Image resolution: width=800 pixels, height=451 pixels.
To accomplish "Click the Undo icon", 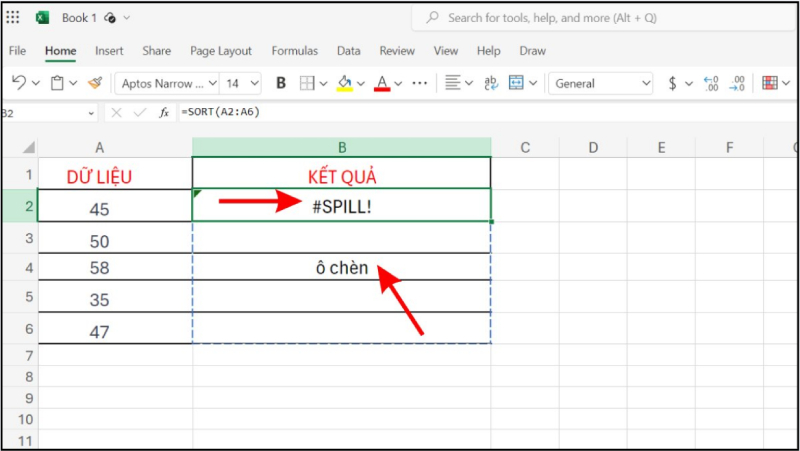I will tap(19, 83).
